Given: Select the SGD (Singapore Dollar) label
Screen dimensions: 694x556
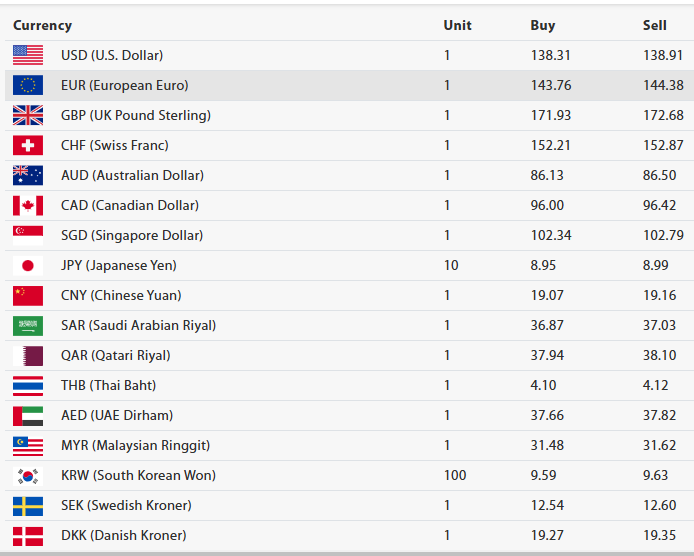Looking at the screenshot, I should (132, 235).
